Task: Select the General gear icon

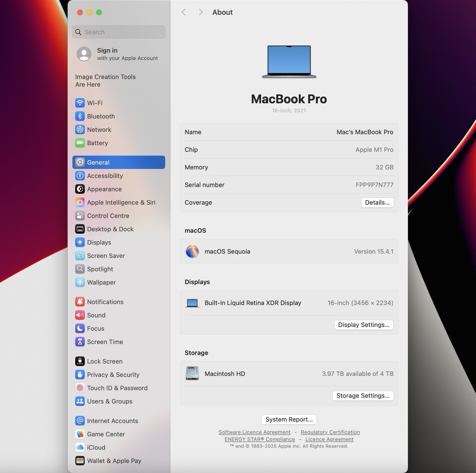Action: click(80, 162)
